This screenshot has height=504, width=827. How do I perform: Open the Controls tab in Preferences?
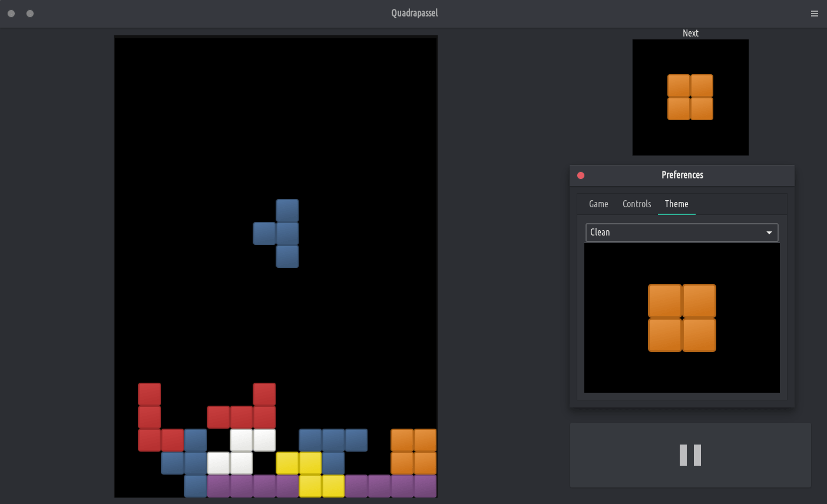pos(637,204)
